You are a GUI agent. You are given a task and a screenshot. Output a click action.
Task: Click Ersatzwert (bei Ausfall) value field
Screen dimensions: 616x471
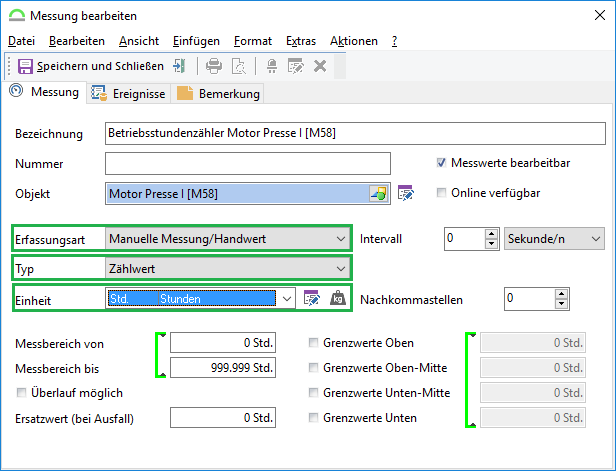point(223,418)
